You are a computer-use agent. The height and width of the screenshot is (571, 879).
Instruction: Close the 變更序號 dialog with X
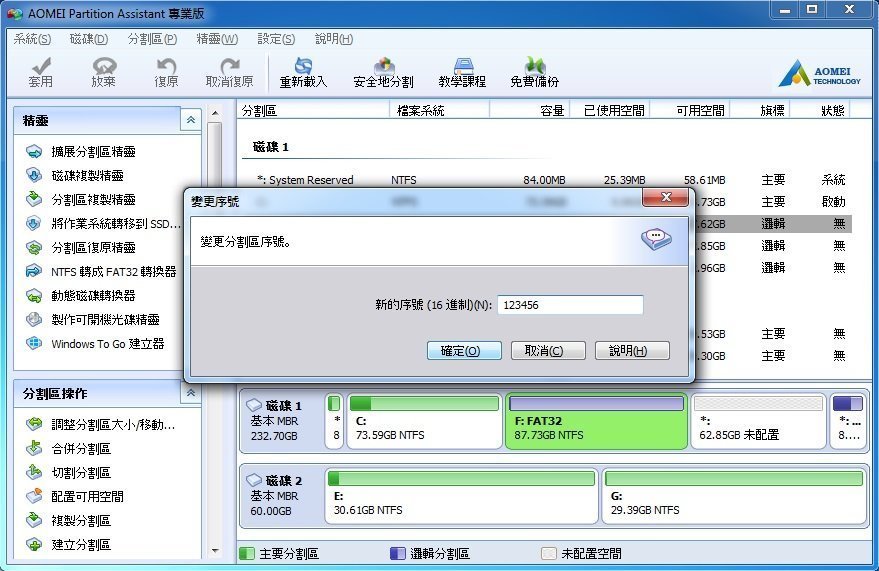click(665, 197)
